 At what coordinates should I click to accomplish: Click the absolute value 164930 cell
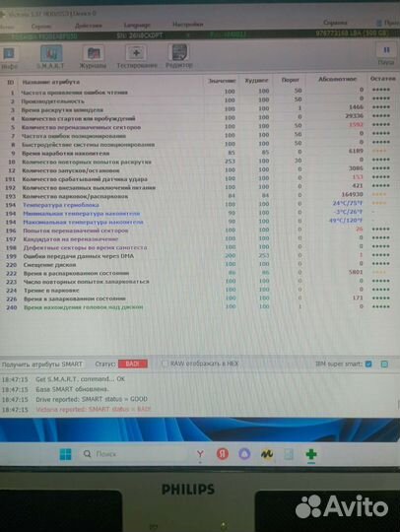click(x=352, y=194)
